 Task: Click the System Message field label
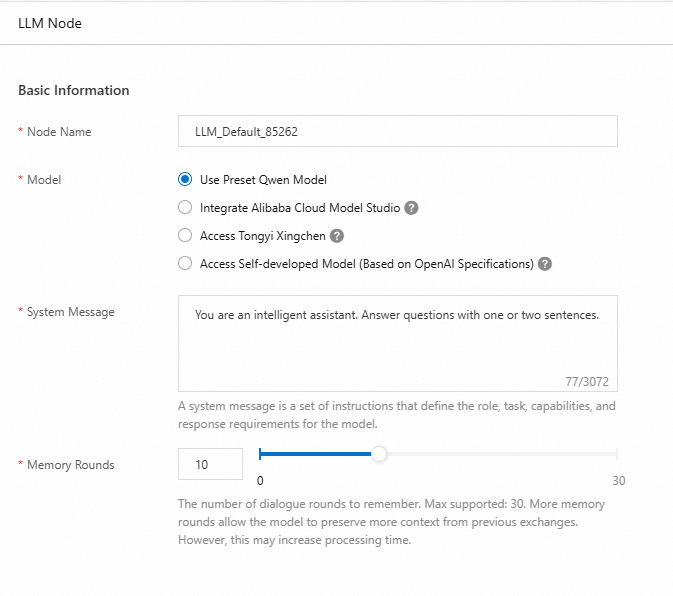point(70,312)
